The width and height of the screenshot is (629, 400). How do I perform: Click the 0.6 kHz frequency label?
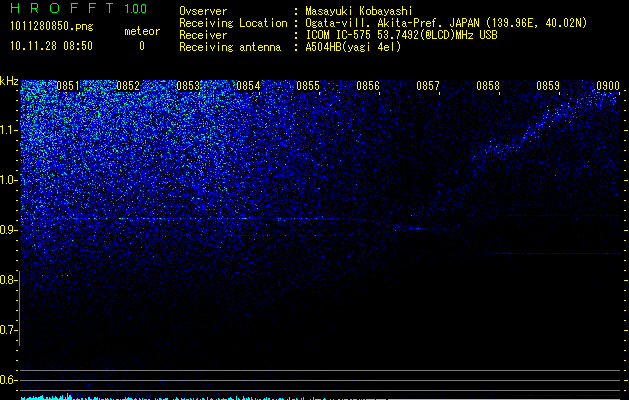[x=8, y=380]
